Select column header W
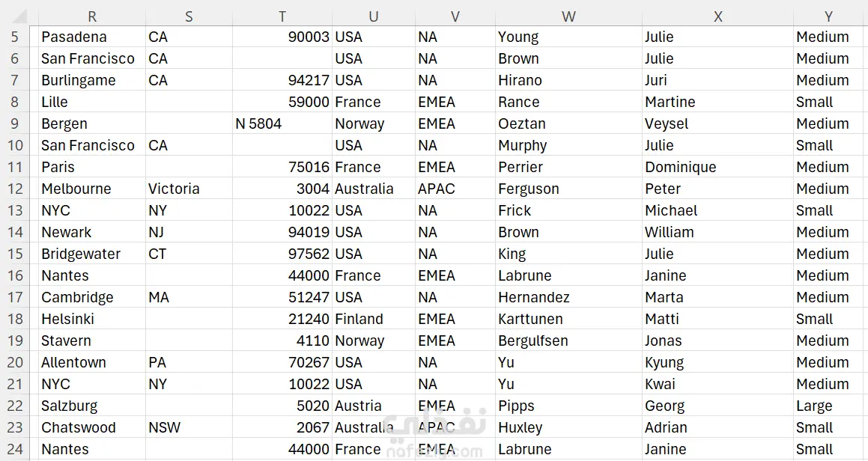The image size is (868, 461). (x=568, y=16)
